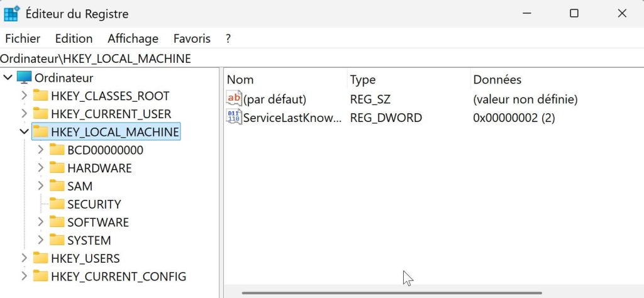Screen dimensions: 644x298
Task: Collapse the HKEY_LOCAL_MACHINE tree node
Action: (x=24, y=132)
